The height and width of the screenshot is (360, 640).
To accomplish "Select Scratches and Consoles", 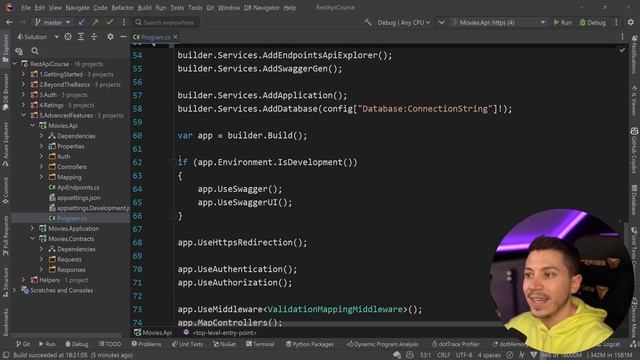I will (x=61, y=290).
